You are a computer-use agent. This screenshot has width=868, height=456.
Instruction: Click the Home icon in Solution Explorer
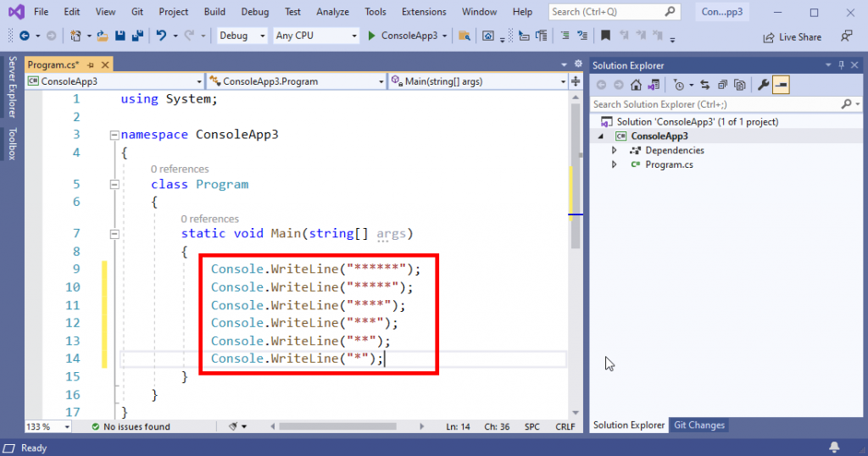[x=636, y=85]
